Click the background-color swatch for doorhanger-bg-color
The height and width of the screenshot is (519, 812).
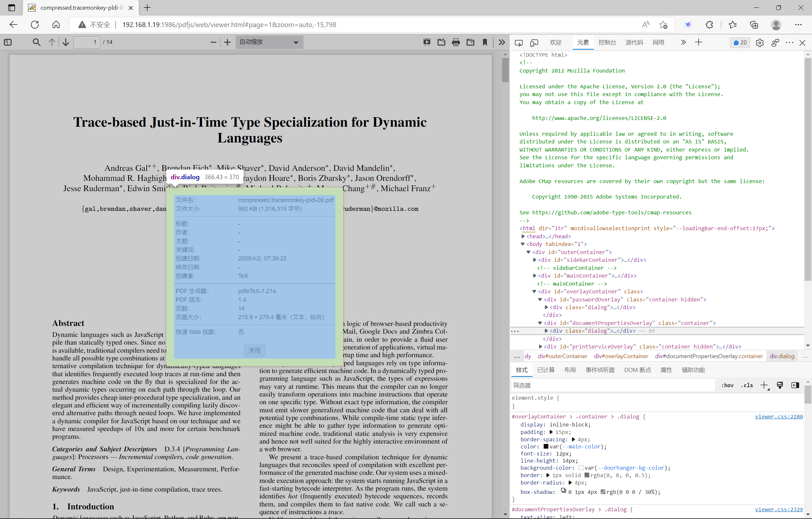click(x=581, y=468)
